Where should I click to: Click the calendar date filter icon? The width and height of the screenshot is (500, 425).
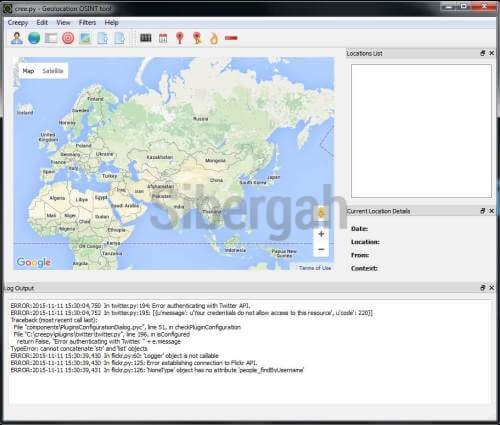(x=163, y=38)
